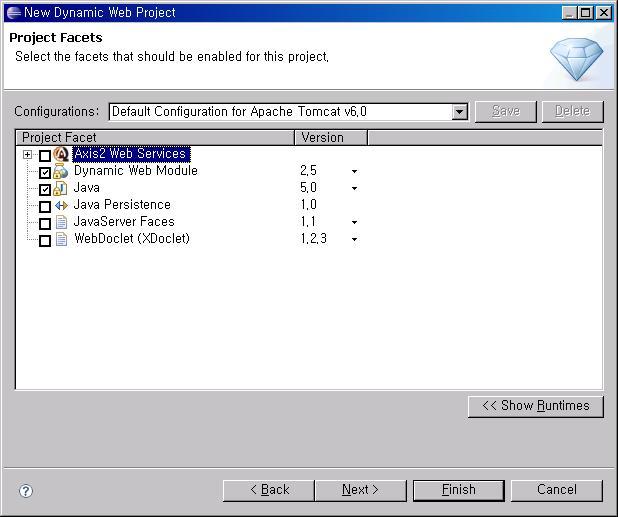Select the Axis2 Web Services row label
This screenshot has height=517, width=618.
pos(130,154)
